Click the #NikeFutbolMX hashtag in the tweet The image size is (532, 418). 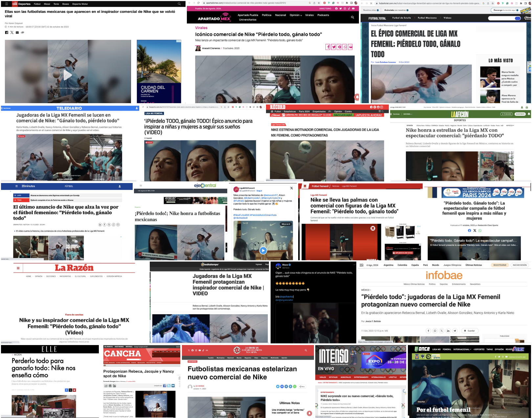pyautogui.click(x=241, y=215)
